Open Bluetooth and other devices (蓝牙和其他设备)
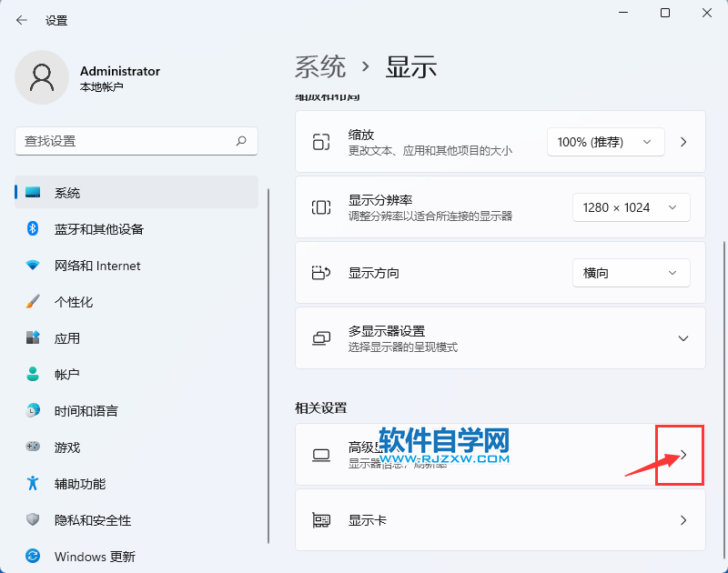This screenshot has height=573, width=728. tap(98, 229)
